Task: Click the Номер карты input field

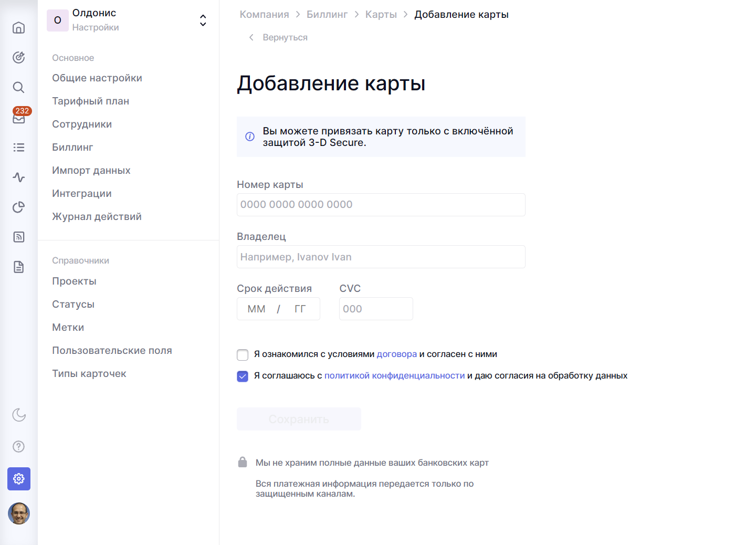Action: click(381, 205)
